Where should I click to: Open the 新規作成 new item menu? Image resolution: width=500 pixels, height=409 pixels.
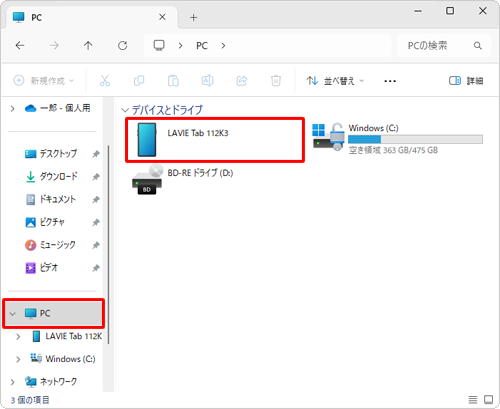(x=43, y=81)
